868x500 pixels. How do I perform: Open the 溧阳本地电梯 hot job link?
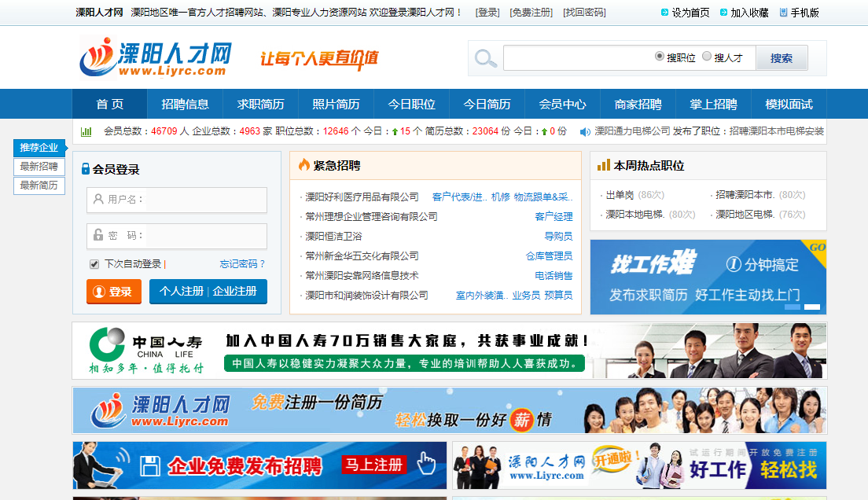(635, 215)
